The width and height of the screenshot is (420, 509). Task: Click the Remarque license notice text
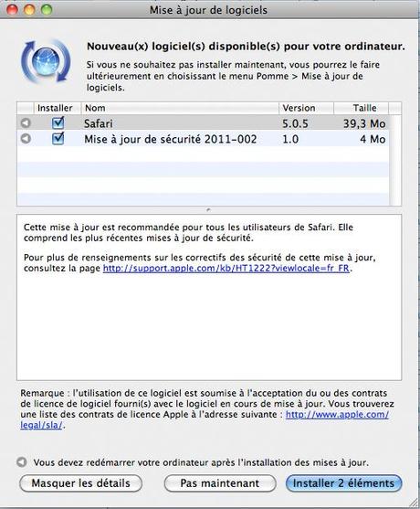[x=207, y=409]
